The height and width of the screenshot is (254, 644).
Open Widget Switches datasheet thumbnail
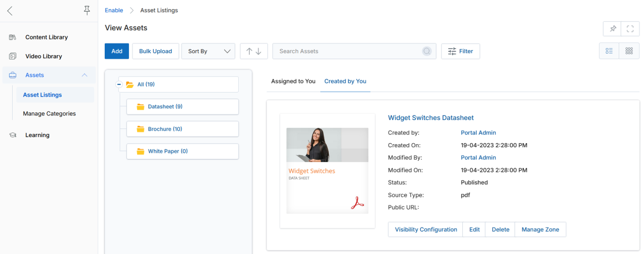[327, 171]
